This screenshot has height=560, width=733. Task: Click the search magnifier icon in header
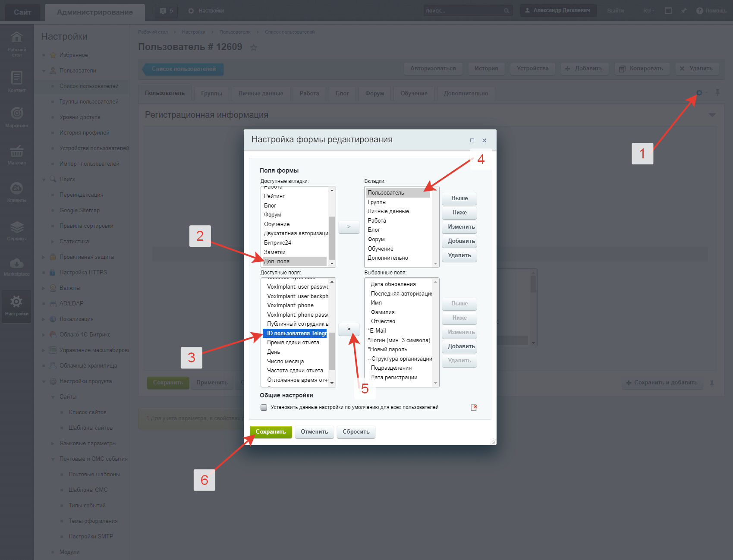tap(506, 11)
